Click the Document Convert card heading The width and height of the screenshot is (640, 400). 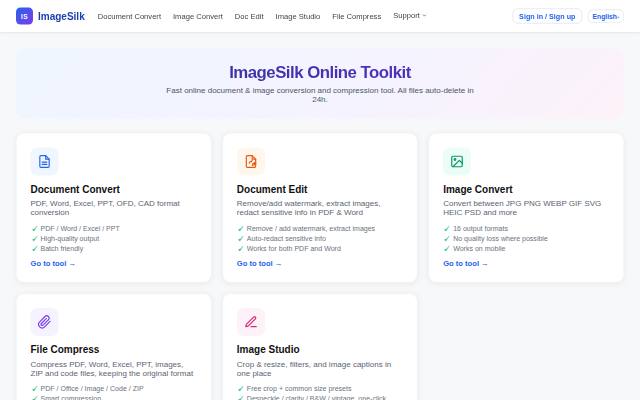click(x=75, y=189)
